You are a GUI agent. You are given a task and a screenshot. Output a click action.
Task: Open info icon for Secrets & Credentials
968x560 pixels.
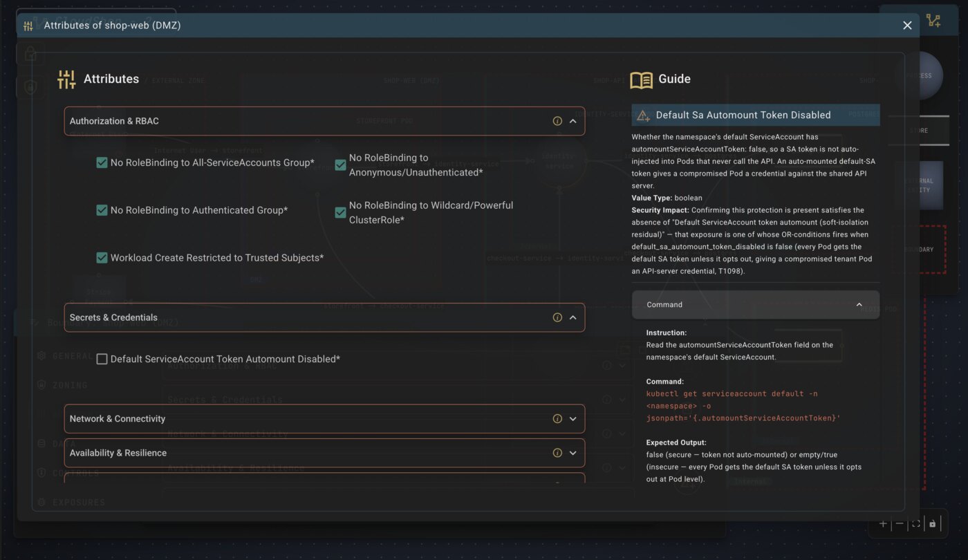click(x=557, y=317)
